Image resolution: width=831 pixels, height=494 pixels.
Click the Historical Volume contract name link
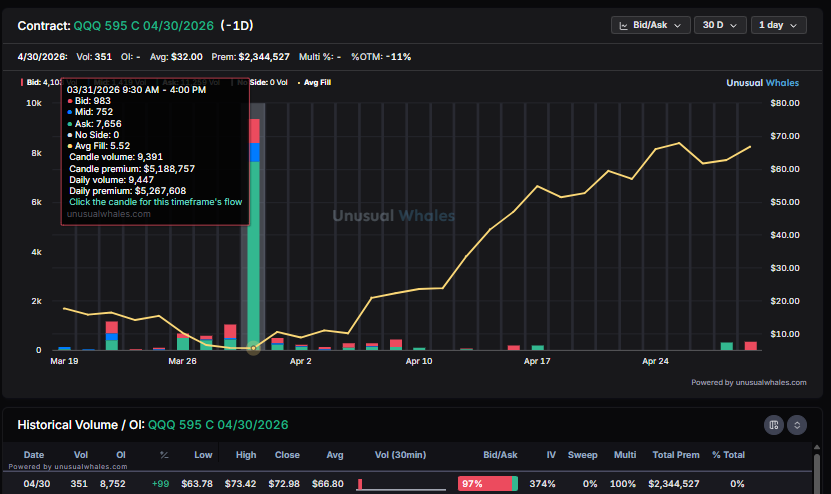click(x=218, y=425)
